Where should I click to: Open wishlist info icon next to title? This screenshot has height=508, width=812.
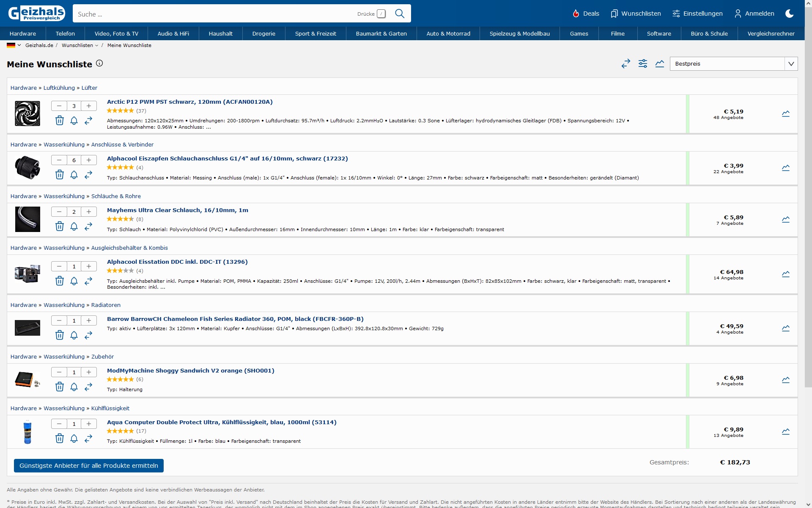point(99,63)
